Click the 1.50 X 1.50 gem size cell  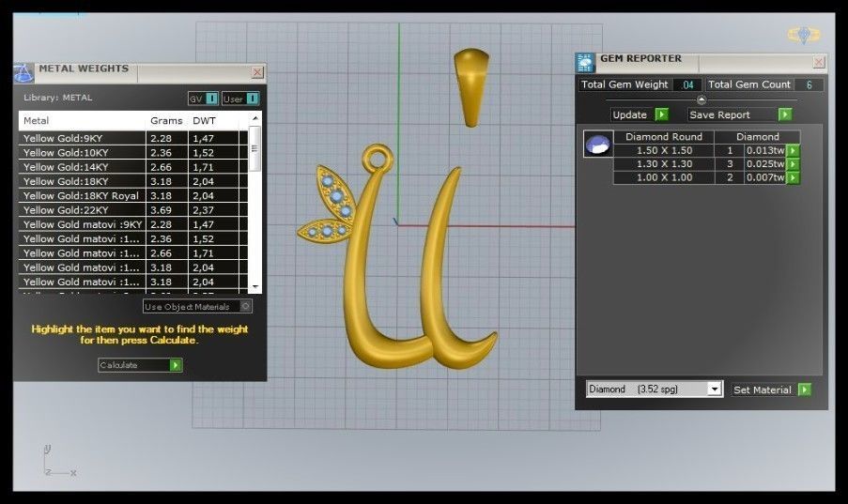pos(664,150)
